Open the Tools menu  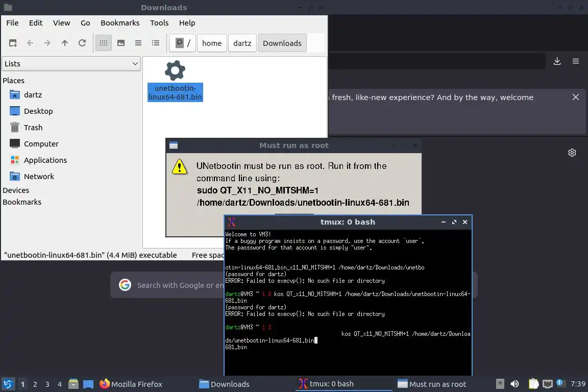point(159,23)
